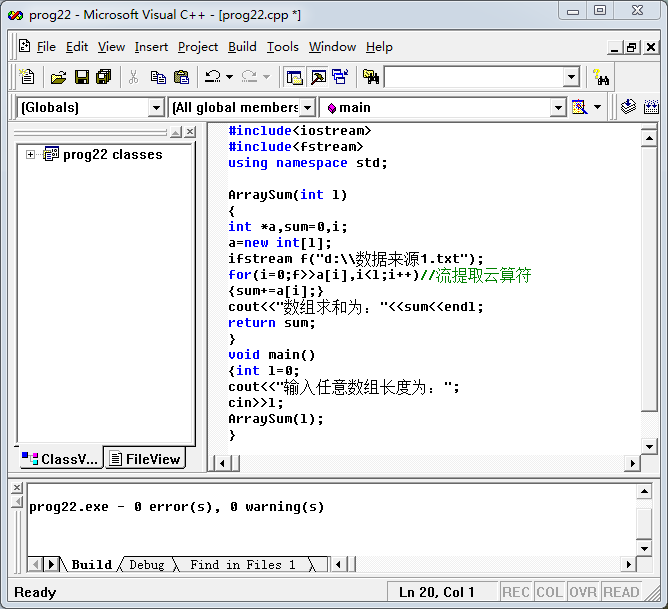Click the output horizontal scrollbar right arrow
This screenshot has width=668, height=609.
[628, 565]
